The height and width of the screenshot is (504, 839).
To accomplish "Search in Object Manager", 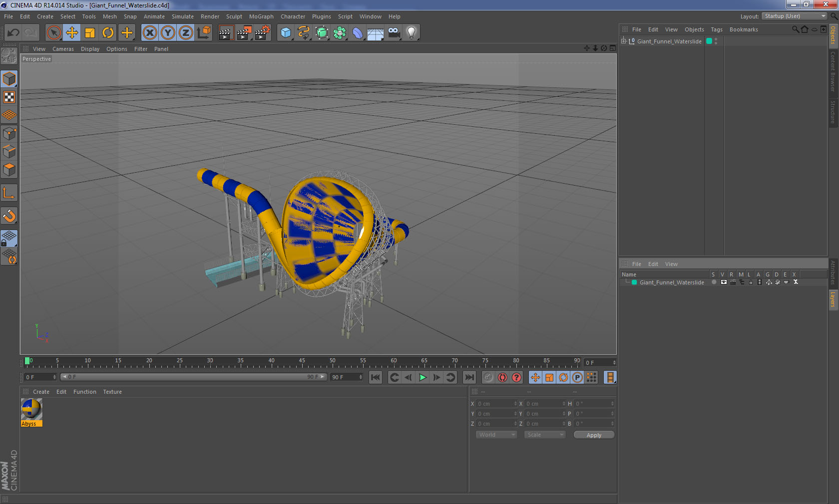I will [x=795, y=29].
